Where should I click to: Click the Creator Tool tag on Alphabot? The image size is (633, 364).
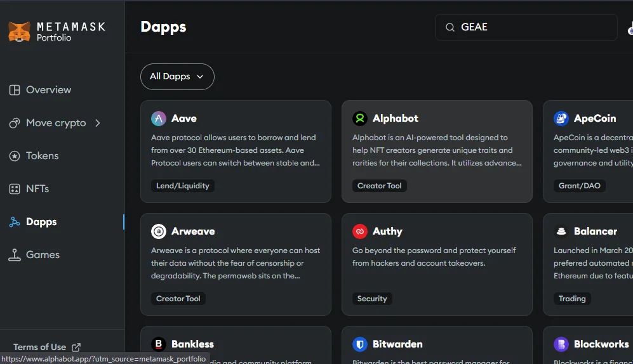pos(380,186)
